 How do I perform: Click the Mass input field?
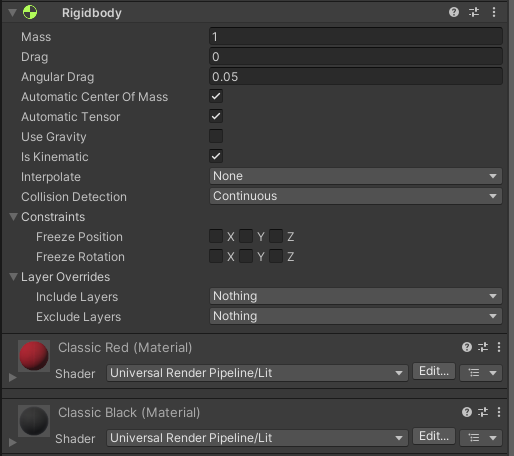(x=356, y=36)
